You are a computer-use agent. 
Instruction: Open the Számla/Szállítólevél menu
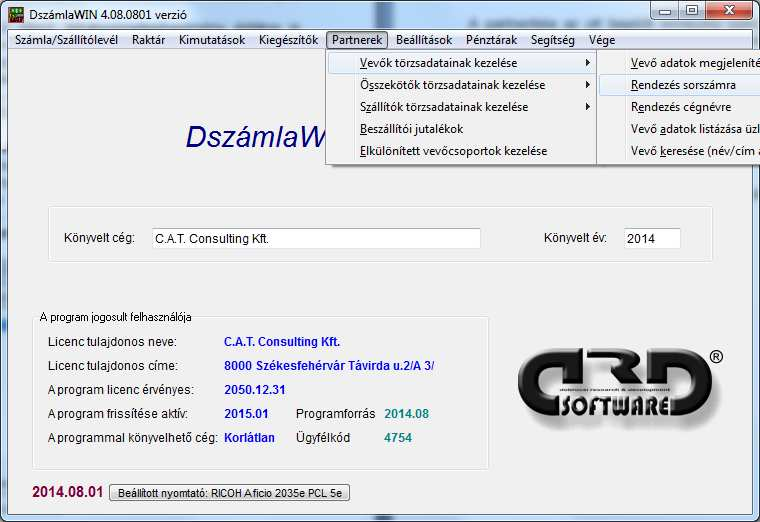click(x=66, y=40)
